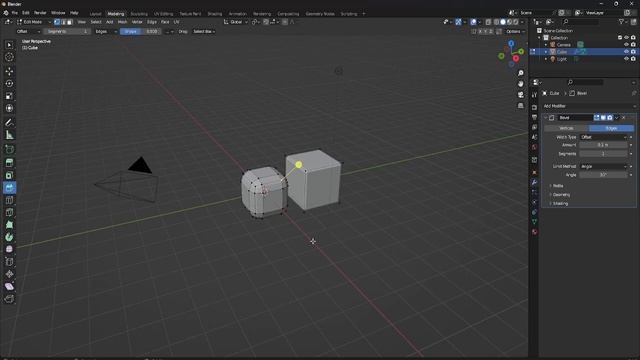The height and width of the screenshot is (360, 640).
Task: Select the Inset Faces tool
Action: tap(9, 175)
